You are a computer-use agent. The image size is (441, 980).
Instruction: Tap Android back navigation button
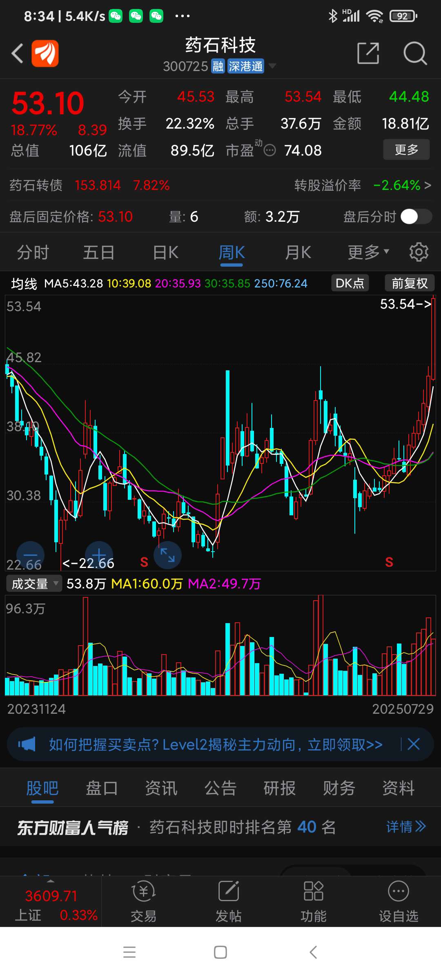pos(313,952)
